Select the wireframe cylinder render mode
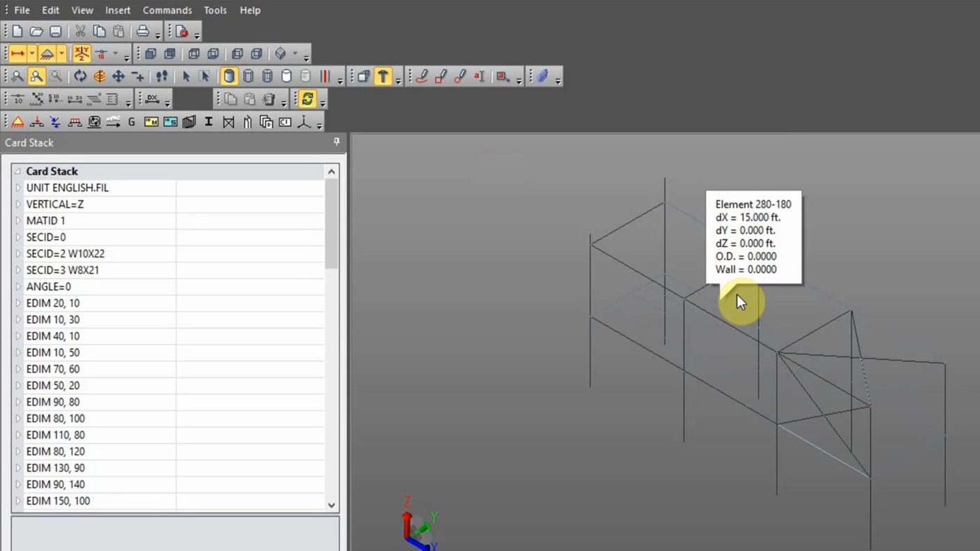 tap(248, 76)
